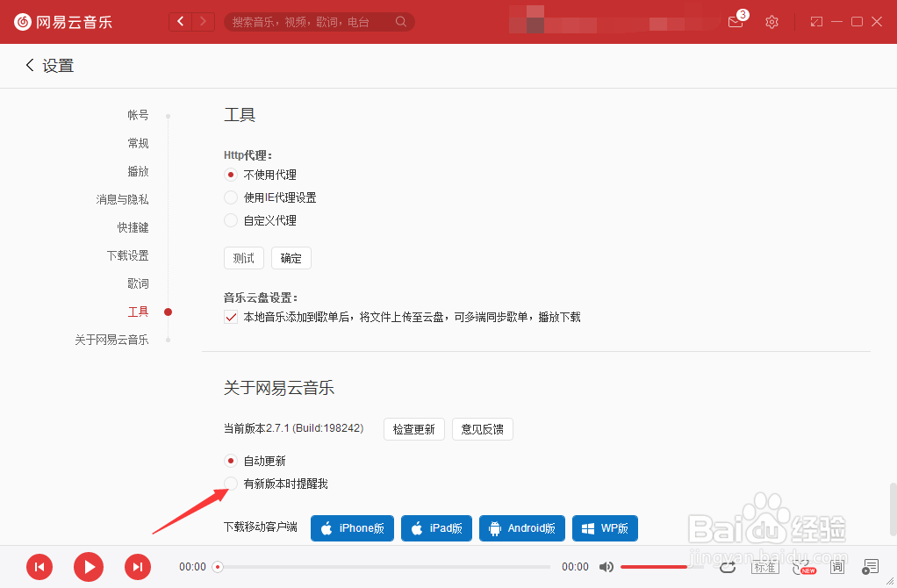Image resolution: width=897 pixels, height=588 pixels.
Task: Go back using the navigation arrow
Action: tap(181, 22)
